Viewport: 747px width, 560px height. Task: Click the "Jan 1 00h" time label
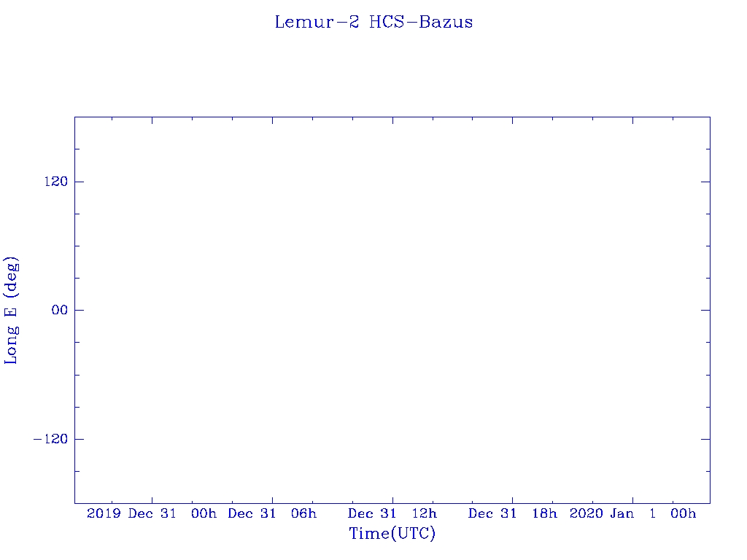coord(653,514)
